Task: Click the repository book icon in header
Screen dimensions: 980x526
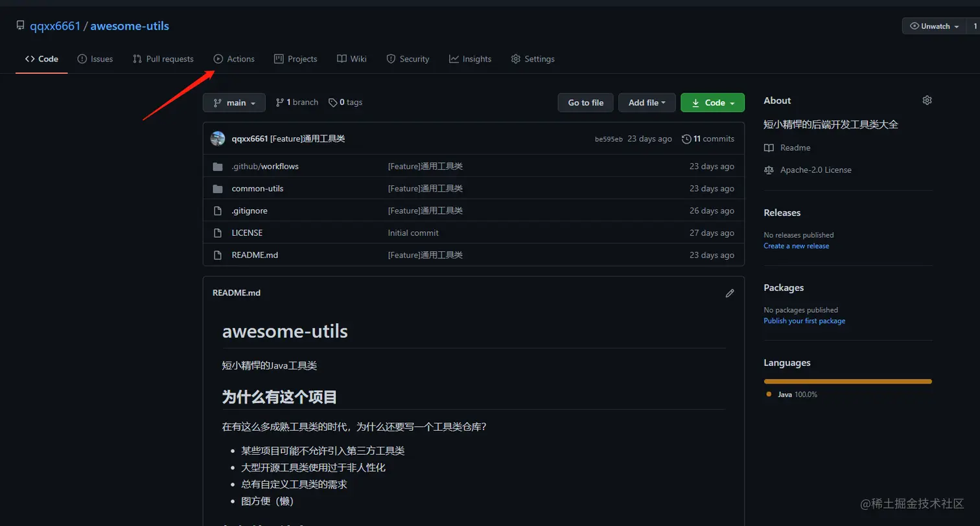Action: pos(20,26)
